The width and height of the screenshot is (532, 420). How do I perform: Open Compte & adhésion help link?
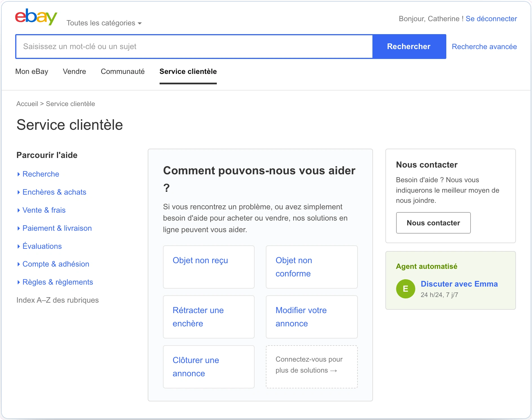(56, 264)
